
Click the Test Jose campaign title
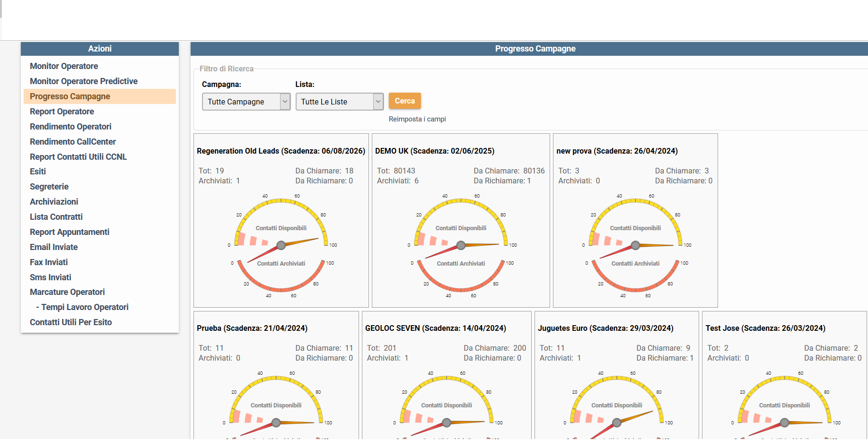(765, 328)
